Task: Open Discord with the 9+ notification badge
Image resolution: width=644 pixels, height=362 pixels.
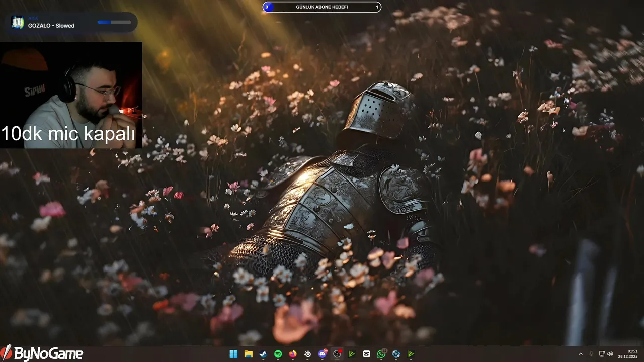Action: point(323,354)
